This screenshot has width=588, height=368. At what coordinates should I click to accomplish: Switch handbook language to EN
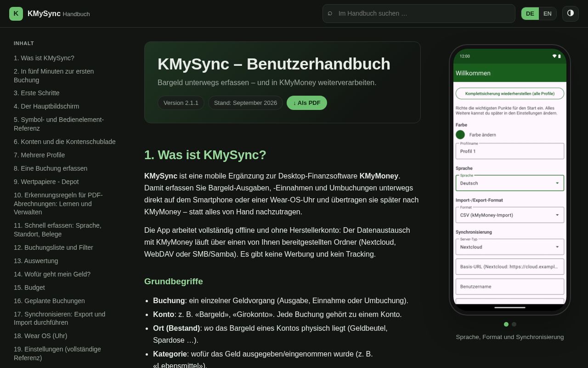tap(548, 14)
